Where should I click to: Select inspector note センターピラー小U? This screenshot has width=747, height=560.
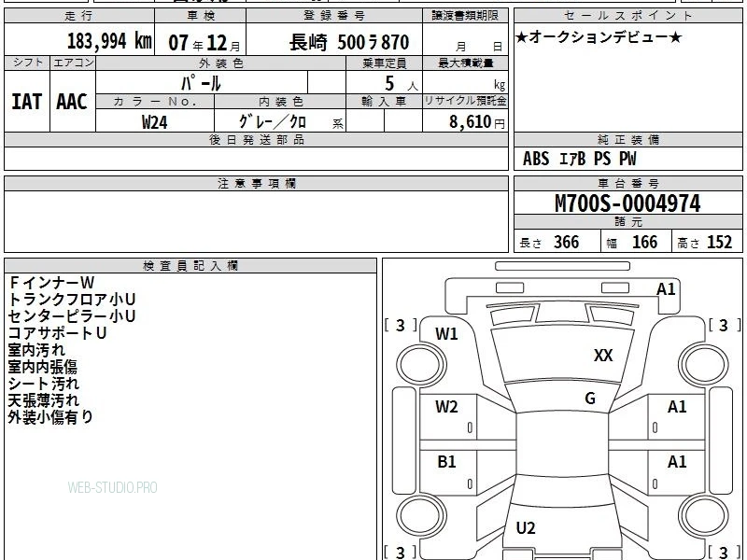click(72, 315)
